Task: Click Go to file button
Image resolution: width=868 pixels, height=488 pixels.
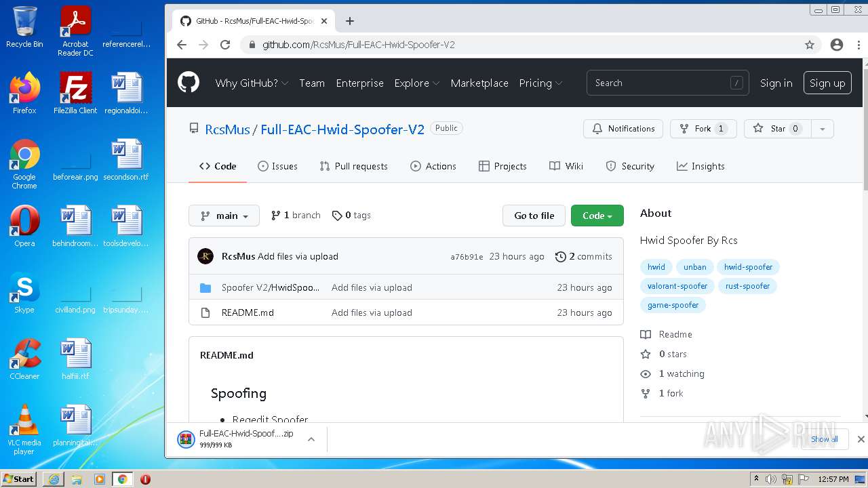Action: [534, 216]
